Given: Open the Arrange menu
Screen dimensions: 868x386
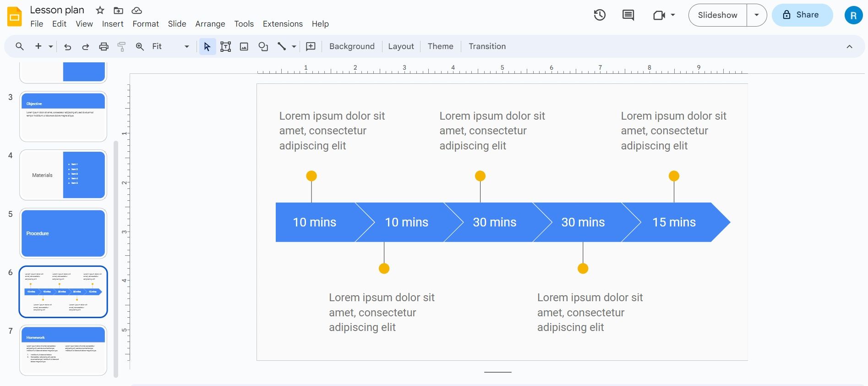Looking at the screenshot, I should pos(210,24).
